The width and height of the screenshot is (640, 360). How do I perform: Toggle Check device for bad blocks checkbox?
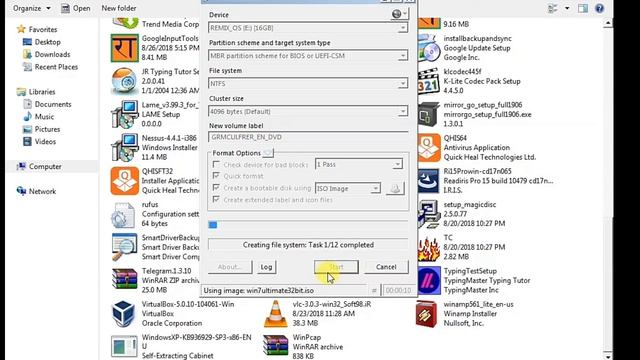pyautogui.click(x=216, y=164)
